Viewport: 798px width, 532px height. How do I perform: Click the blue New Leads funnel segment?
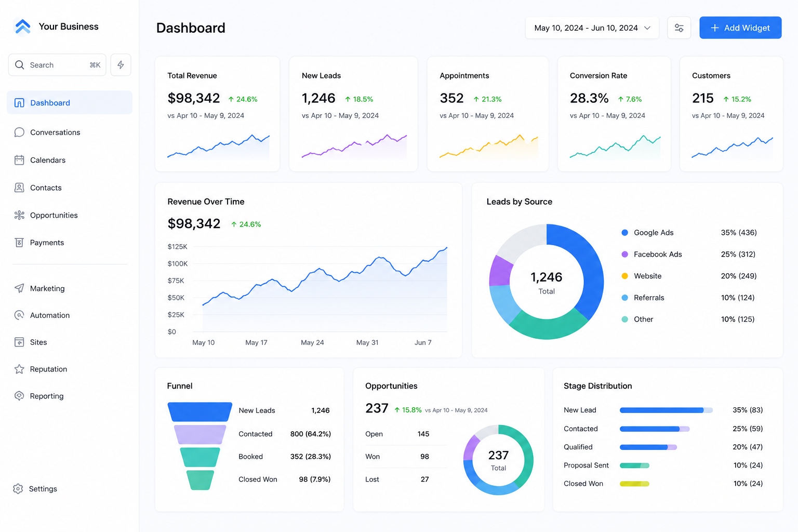[200, 412]
